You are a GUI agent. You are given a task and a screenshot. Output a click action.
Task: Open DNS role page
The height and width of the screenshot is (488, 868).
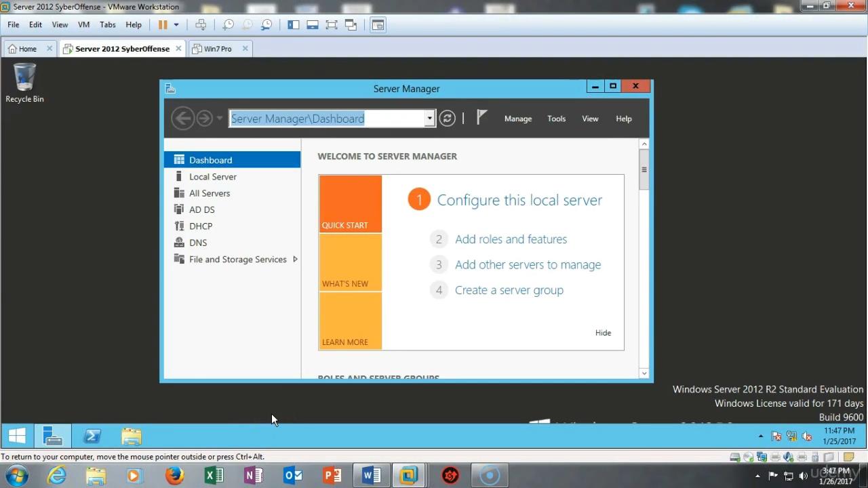(232, 243)
